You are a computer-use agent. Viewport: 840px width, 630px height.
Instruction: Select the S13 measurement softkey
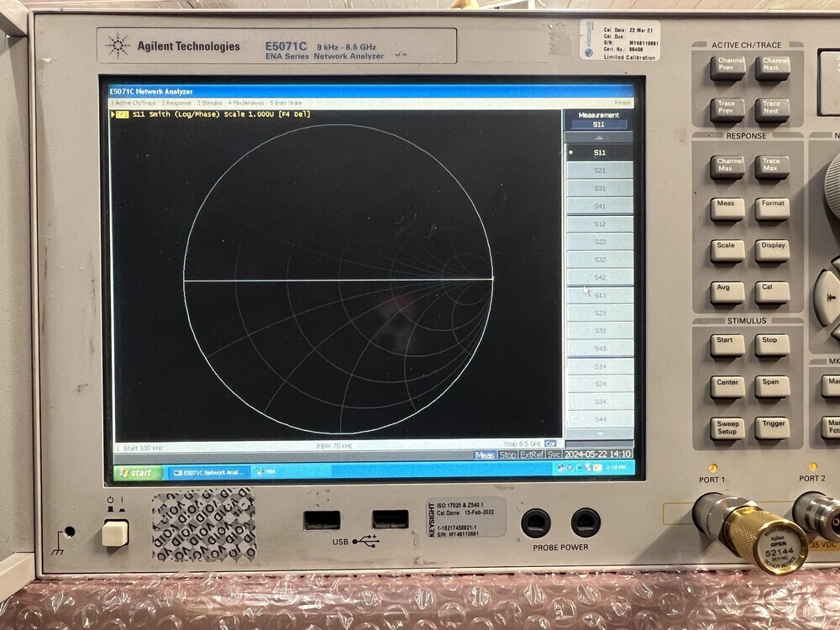pos(600,295)
